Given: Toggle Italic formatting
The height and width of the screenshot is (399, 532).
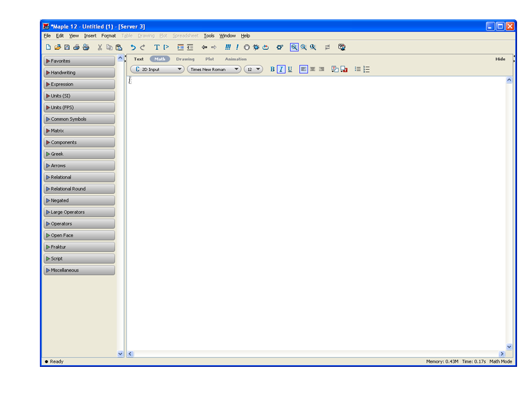Looking at the screenshot, I should point(281,69).
